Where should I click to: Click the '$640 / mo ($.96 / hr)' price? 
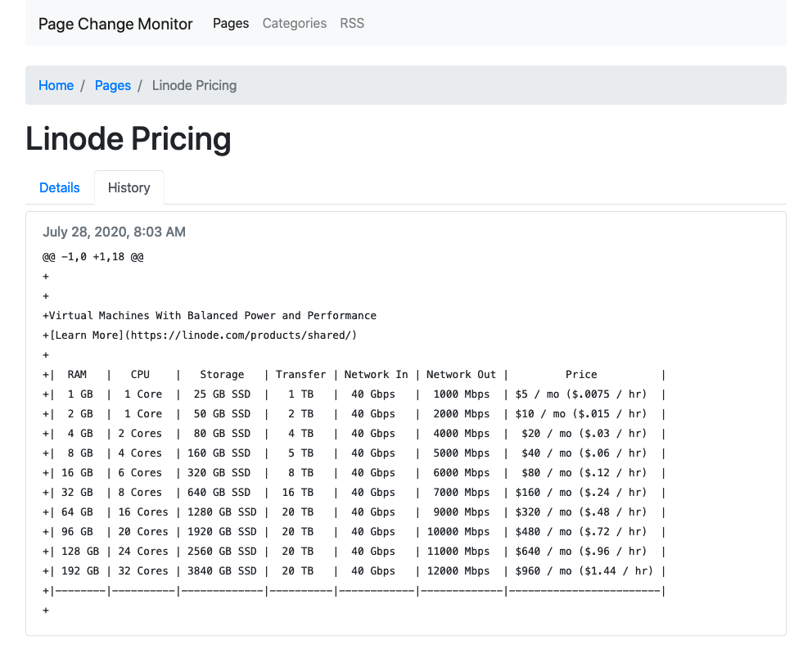581,552
